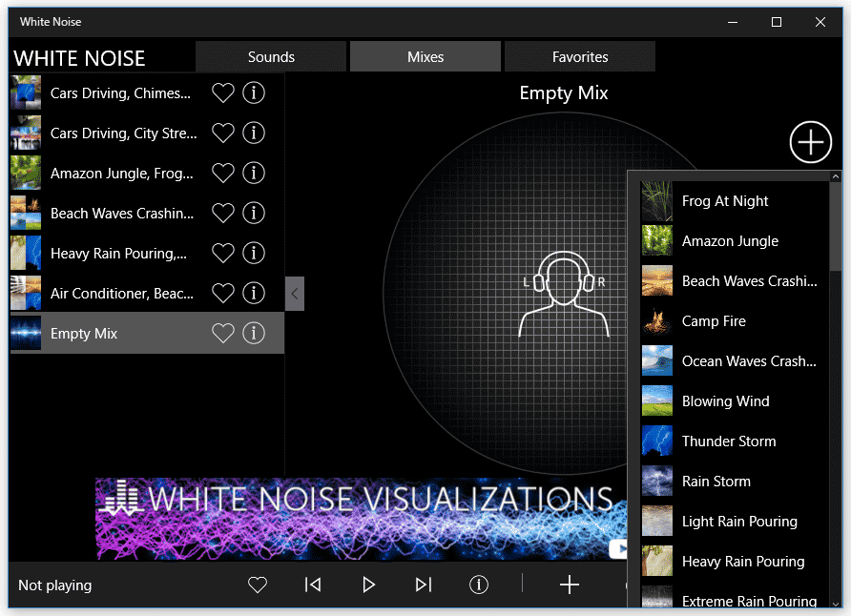Maximize the White Noise window

click(x=776, y=22)
